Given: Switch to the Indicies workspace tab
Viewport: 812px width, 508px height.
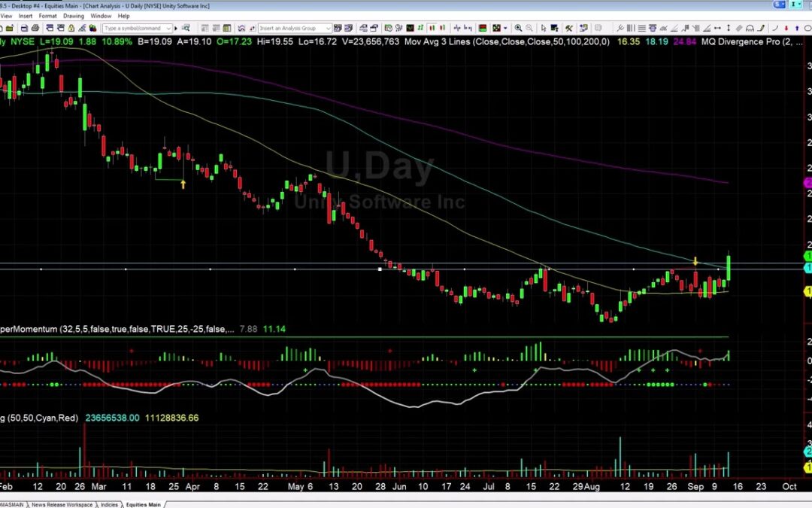Looking at the screenshot, I should point(108,505).
